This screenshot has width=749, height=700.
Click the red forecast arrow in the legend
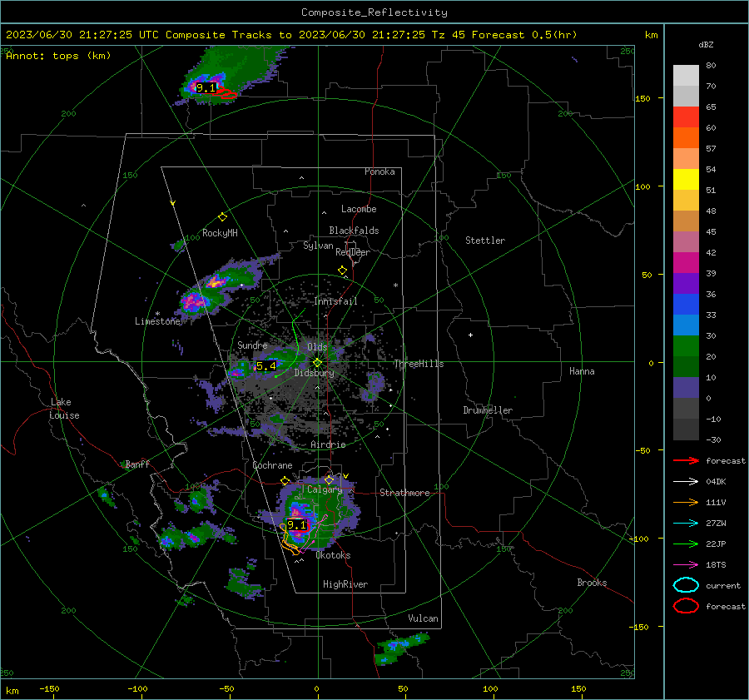(686, 460)
